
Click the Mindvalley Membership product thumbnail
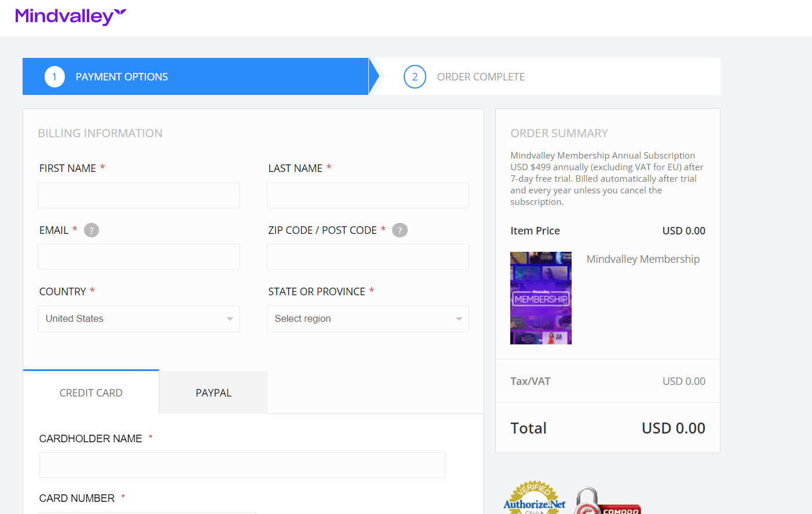tap(540, 298)
